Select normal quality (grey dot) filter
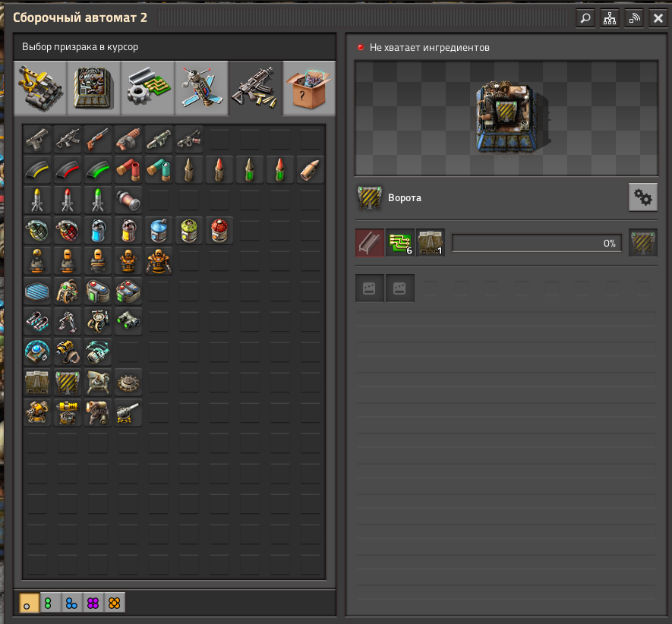672x624 pixels. point(30,603)
